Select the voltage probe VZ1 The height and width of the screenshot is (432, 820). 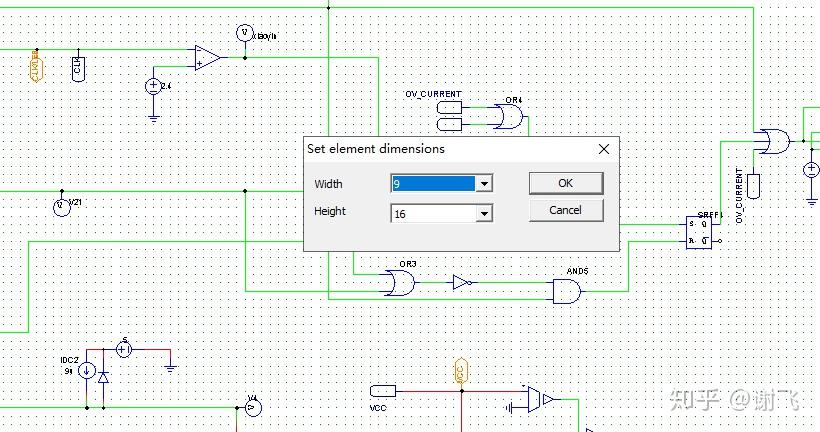click(x=62, y=207)
